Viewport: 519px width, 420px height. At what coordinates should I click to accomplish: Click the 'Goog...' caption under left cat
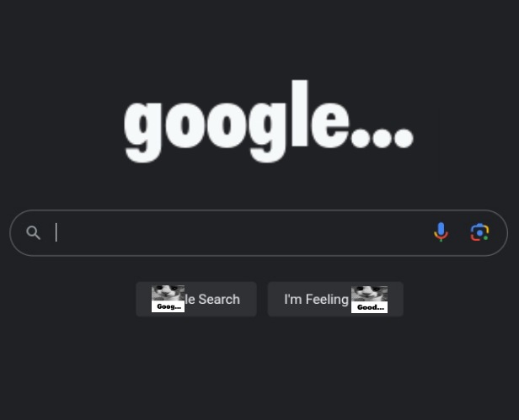pos(169,306)
